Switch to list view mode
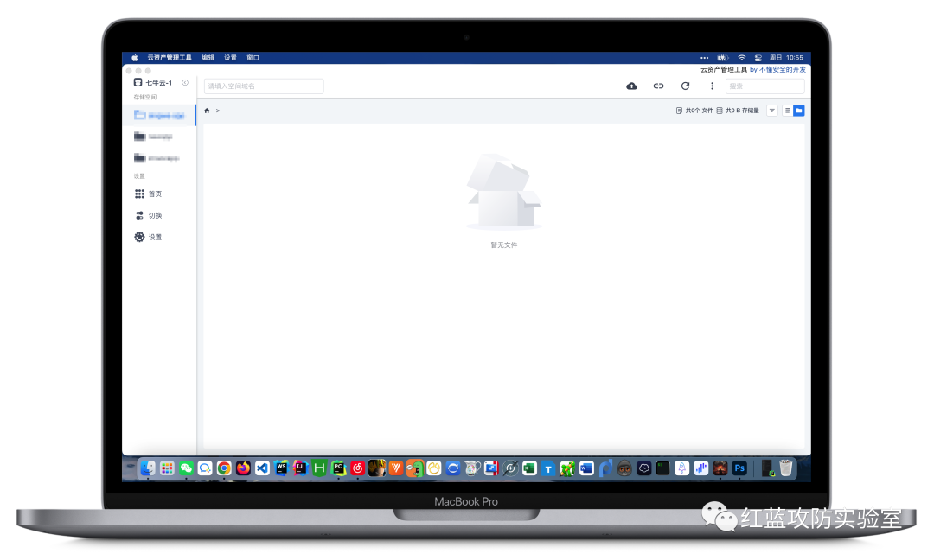This screenshot has height=560, width=934. click(788, 111)
